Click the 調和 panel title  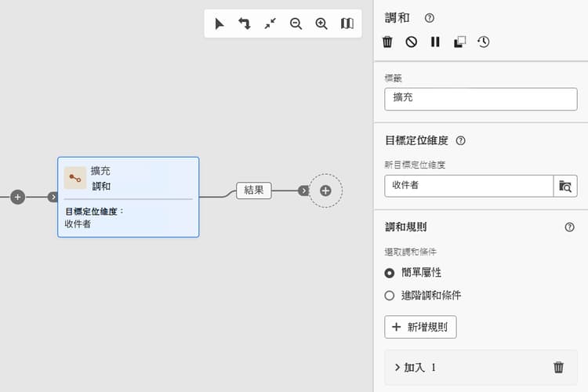coord(397,18)
